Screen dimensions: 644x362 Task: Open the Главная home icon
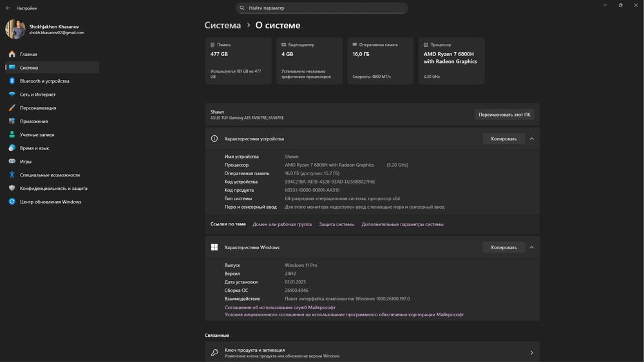tap(12, 54)
